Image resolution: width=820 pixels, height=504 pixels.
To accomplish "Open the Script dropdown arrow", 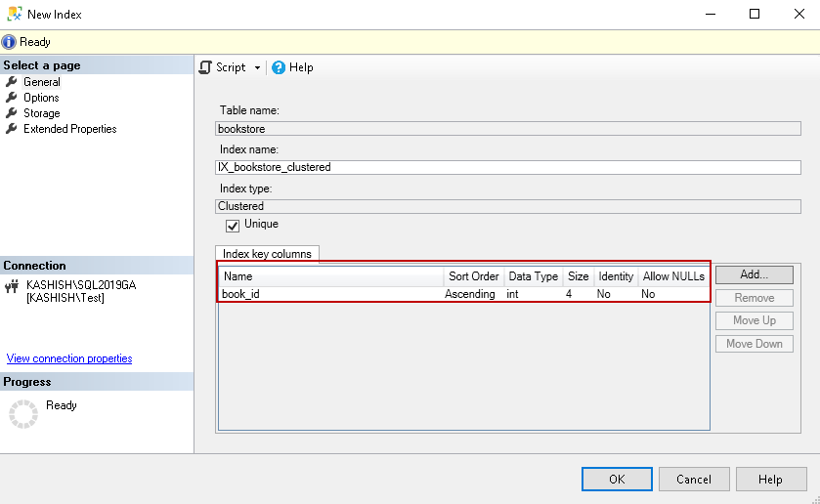I will point(257,68).
